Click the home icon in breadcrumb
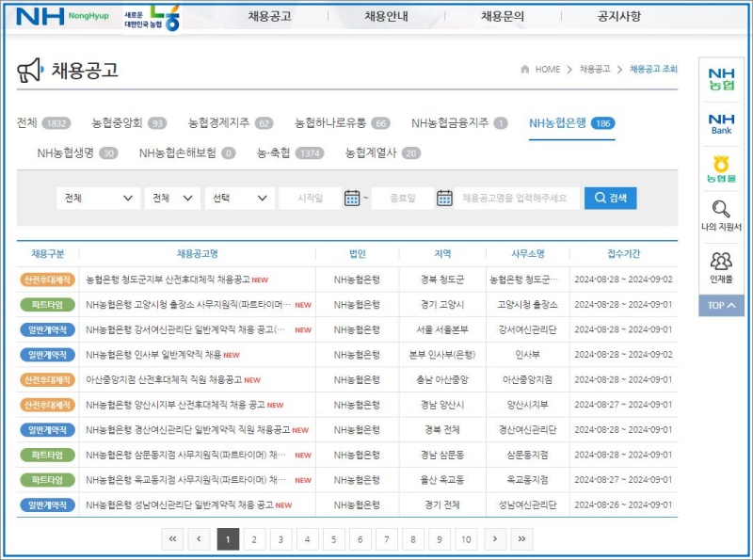 pos(525,69)
